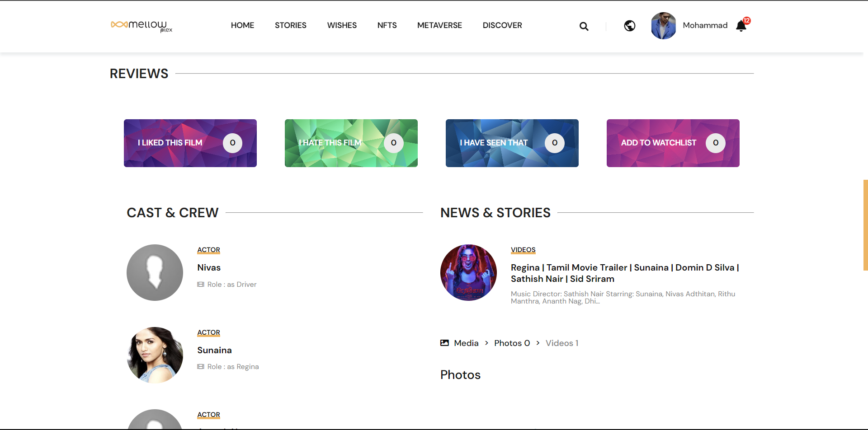Screen dimensions: 868x430
Task: Click the Media image icon
Action: point(444,343)
